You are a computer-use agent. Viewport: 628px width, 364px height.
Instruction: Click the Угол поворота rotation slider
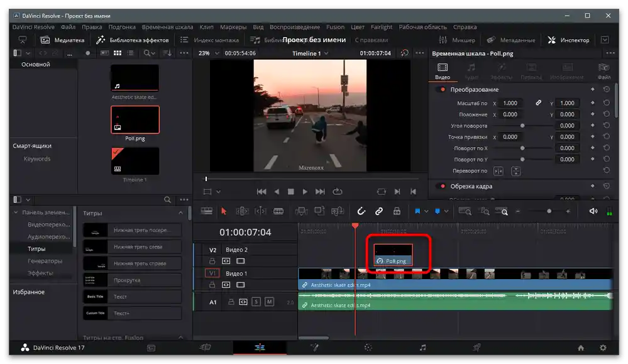tap(522, 126)
